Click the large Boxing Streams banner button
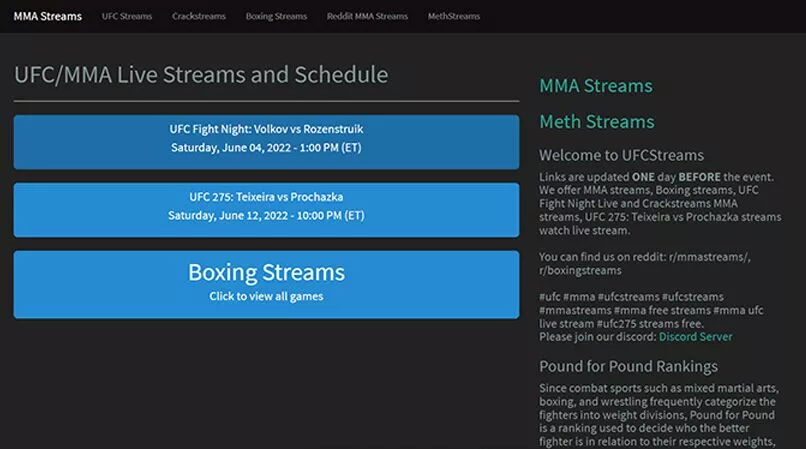The height and width of the screenshot is (449, 806). [266, 284]
